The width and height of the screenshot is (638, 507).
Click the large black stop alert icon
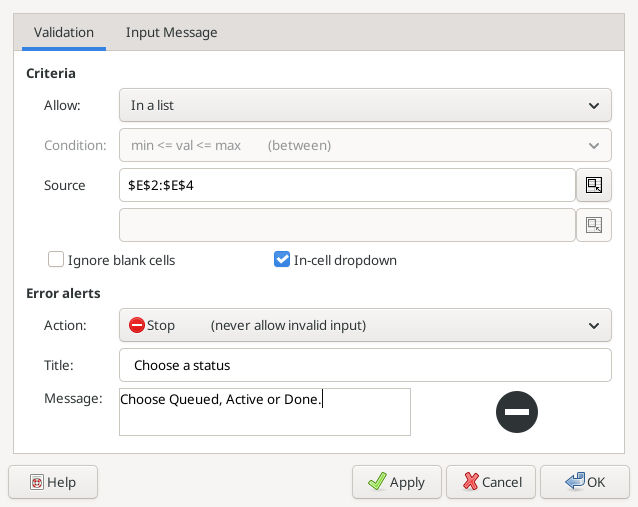click(517, 412)
